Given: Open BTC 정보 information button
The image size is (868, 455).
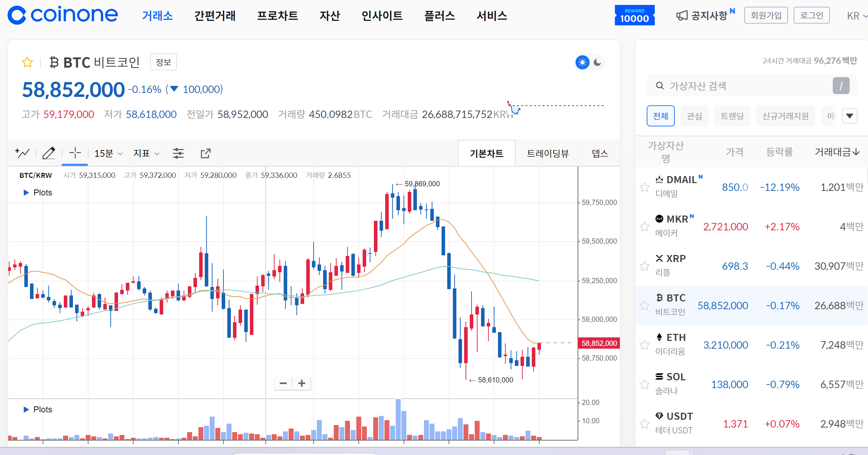Looking at the screenshot, I should pyautogui.click(x=163, y=62).
